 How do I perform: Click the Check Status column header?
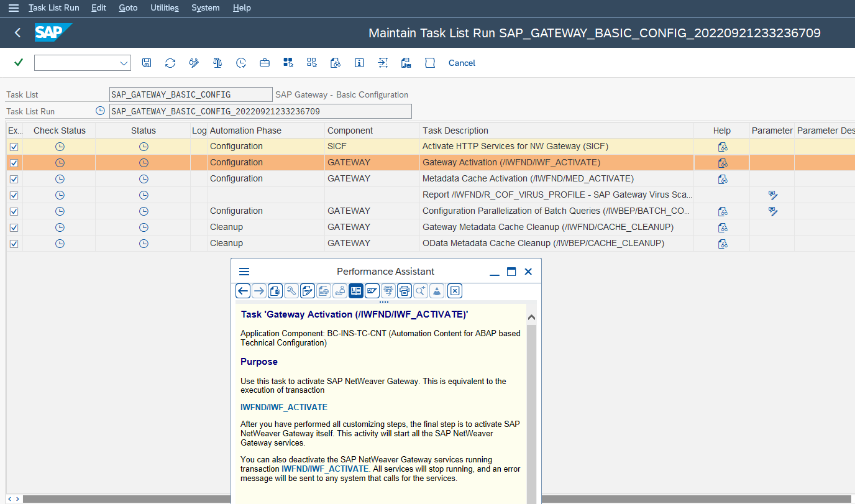tap(60, 131)
